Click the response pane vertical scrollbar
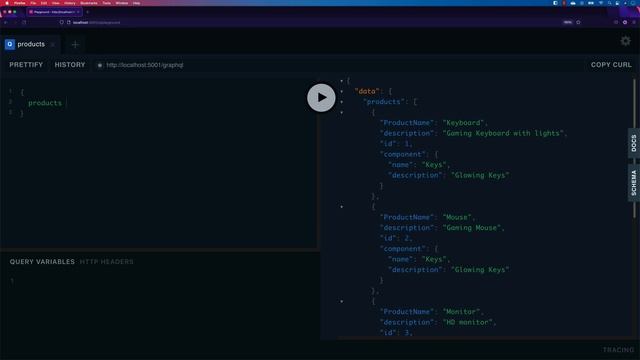The height and width of the screenshot is (360, 640). tap(634, 149)
